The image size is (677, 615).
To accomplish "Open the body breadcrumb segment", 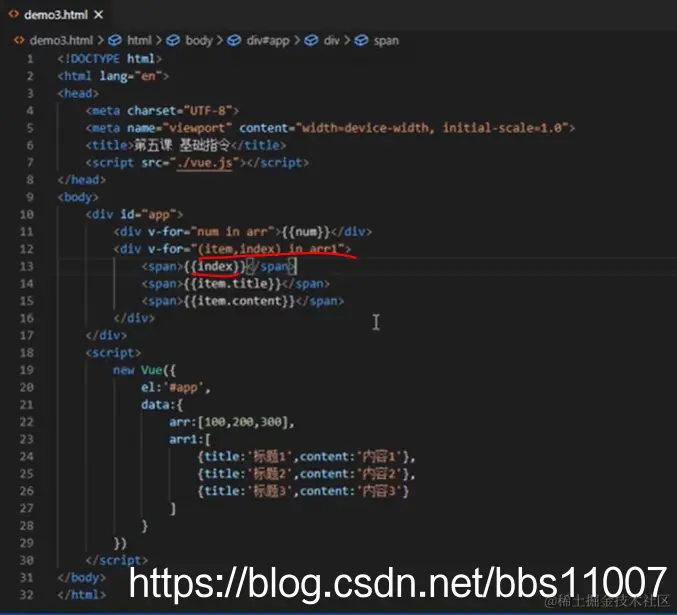I will point(199,41).
